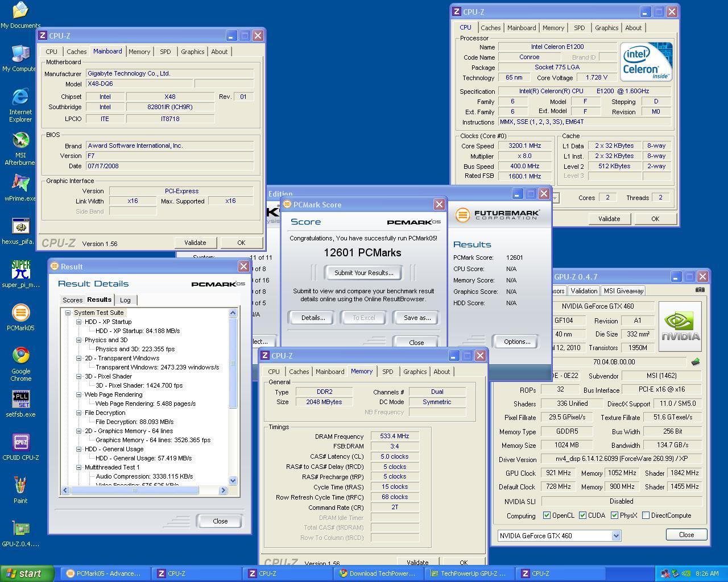Viewport: 728px width, 582px height.
Task: Open the Paint desktop icon
Action: (20, 490)
